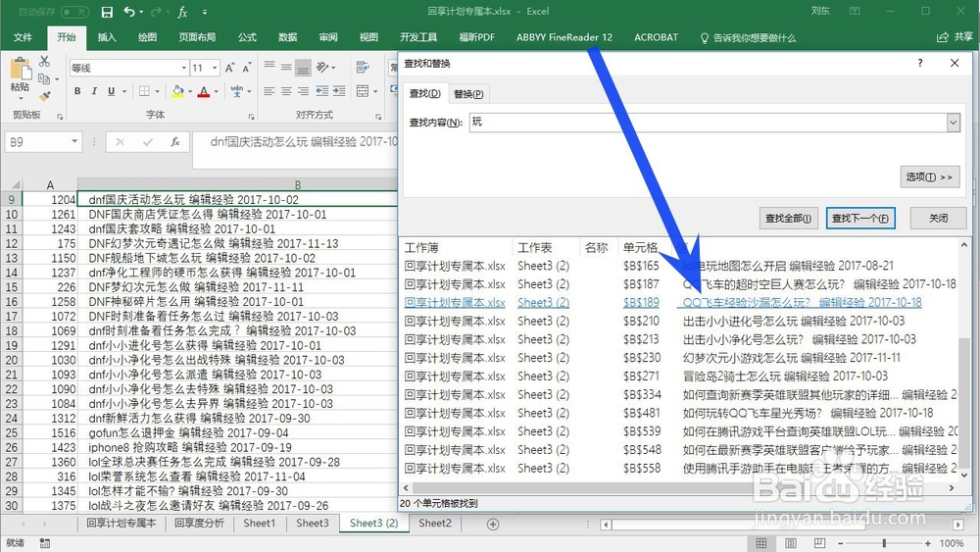Viewport: 980px width, 552px height.
Task: Apply red font color
Action: (x=204, y=91)
